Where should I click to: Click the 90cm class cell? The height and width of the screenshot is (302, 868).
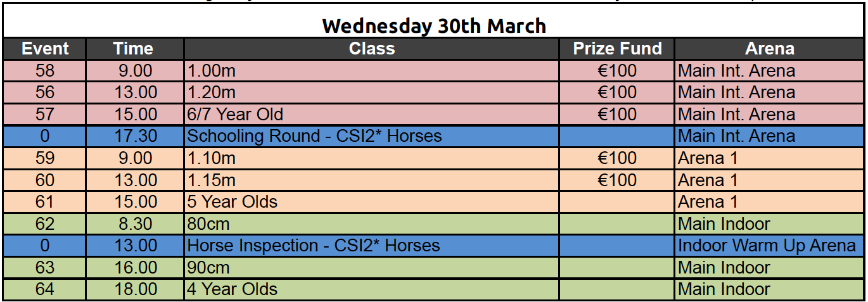371,268
